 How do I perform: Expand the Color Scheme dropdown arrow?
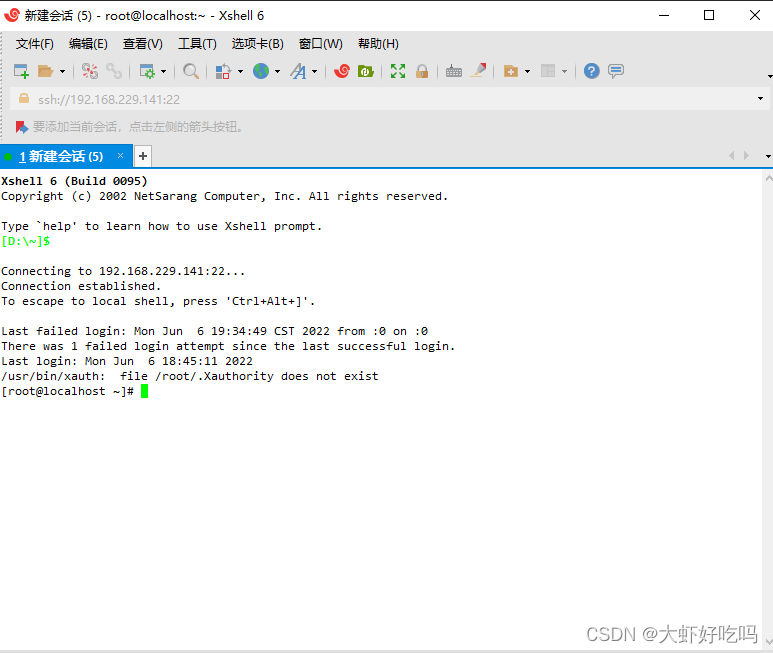[240, 71]
